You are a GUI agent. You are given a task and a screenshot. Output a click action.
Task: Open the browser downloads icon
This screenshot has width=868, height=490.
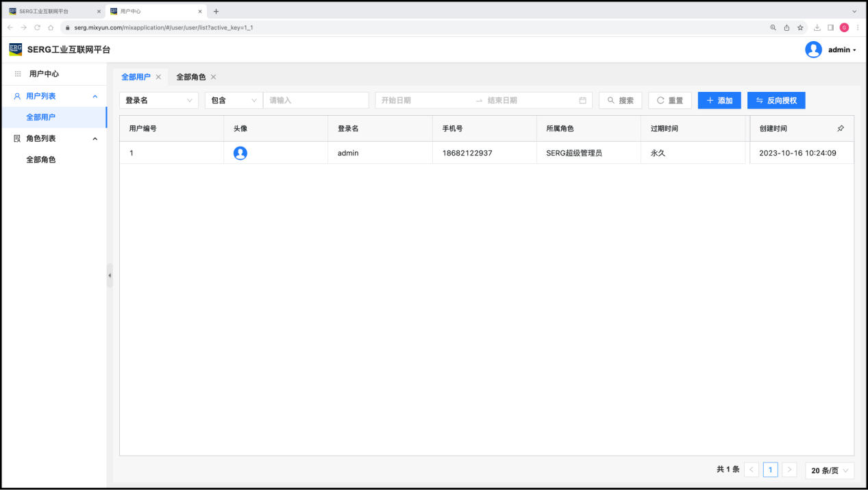point(817,27)
